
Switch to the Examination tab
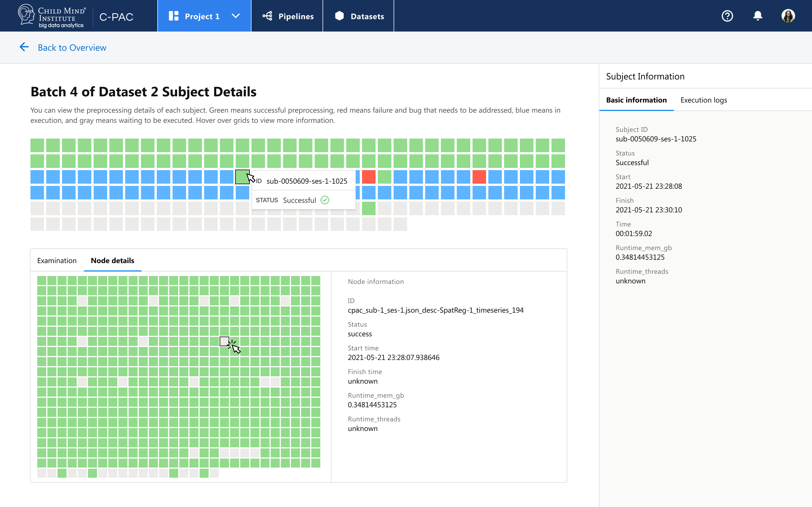(x=57, y=261)
